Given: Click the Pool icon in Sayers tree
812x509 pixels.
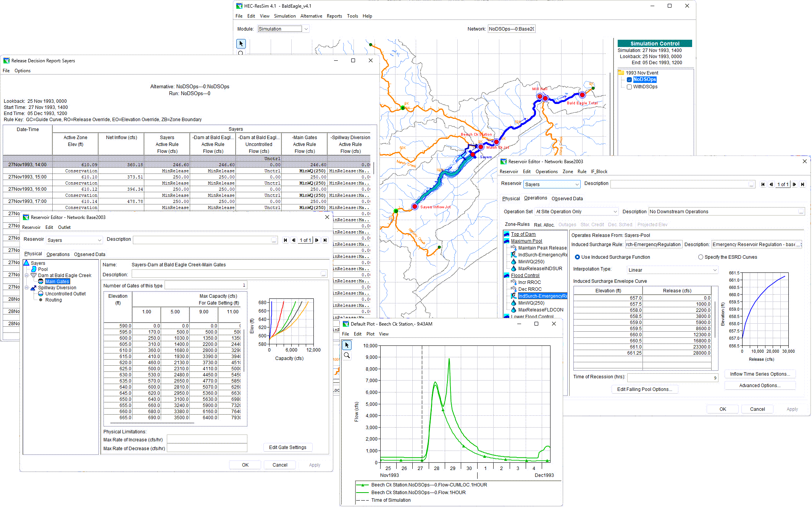Looking at the screenshot, I should [34, 269].
